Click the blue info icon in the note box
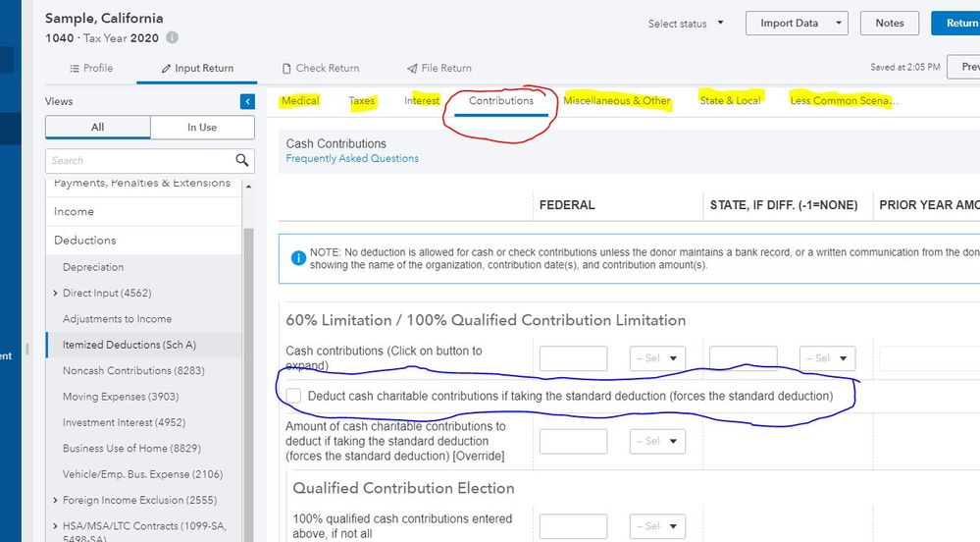This screenshot has height=542, width=980. (298, 258)
